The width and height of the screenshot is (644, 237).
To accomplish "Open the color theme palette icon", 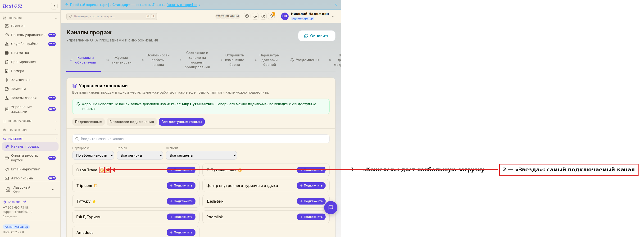I will click(x=247, y=16).
